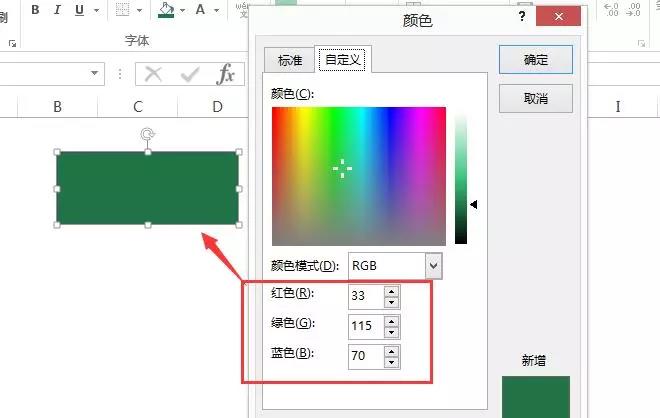Click the Insert Function fx icon
The height and width of the screenshot is (418, 660).
coord(226,74)
